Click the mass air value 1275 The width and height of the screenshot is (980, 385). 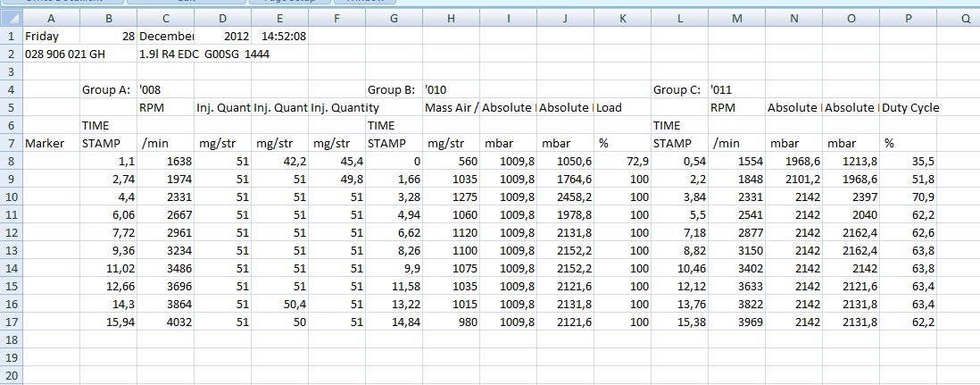451,197
